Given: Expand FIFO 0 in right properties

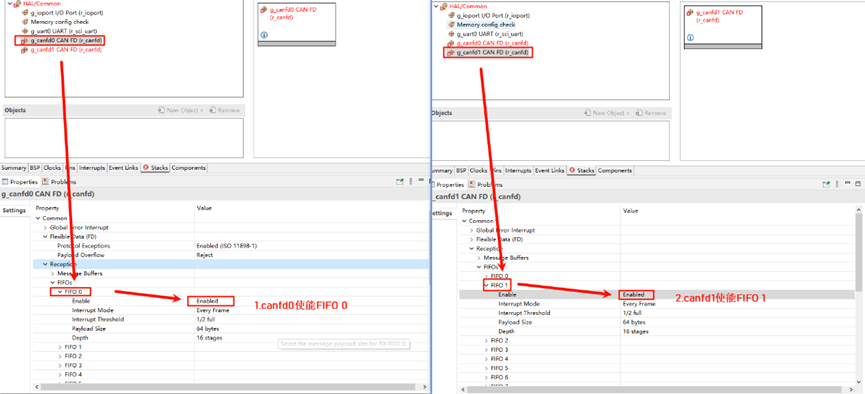Looking at the screenshot, I should click(x=486, y=276).
